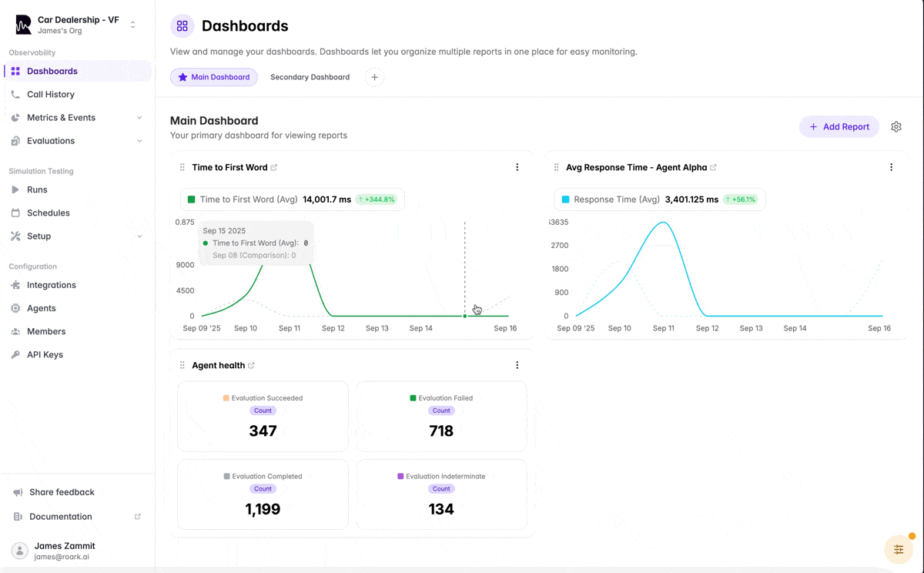This screenshot has height=573, width=924.
Task: Click the Roark logo icon
Action: click(23, 25)
